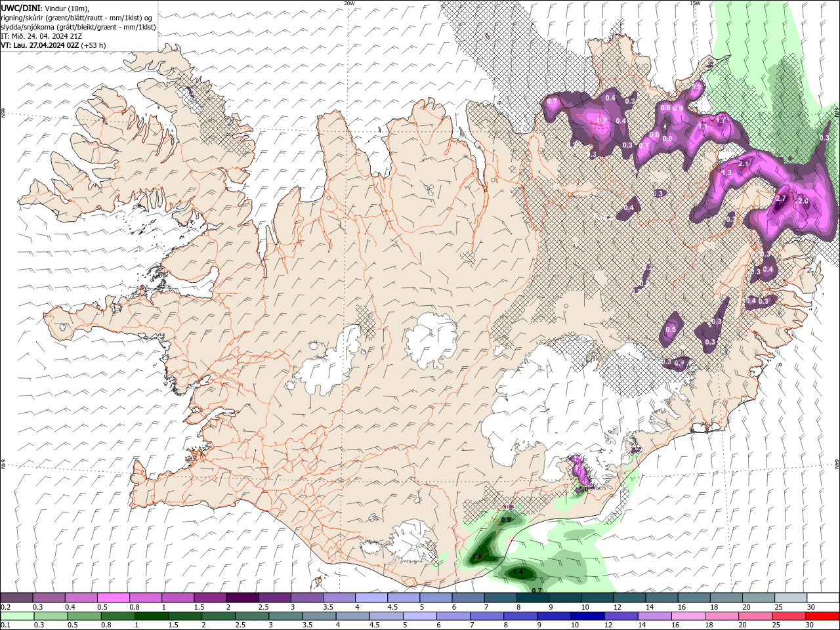Pick the light purple rain swatch at 14
This screenshot has width=840, height=630.
coord(654,616)
